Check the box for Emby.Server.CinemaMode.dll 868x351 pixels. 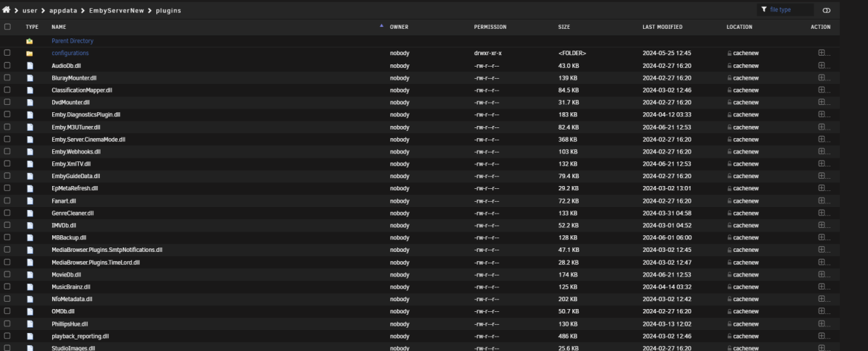(7, 140)
